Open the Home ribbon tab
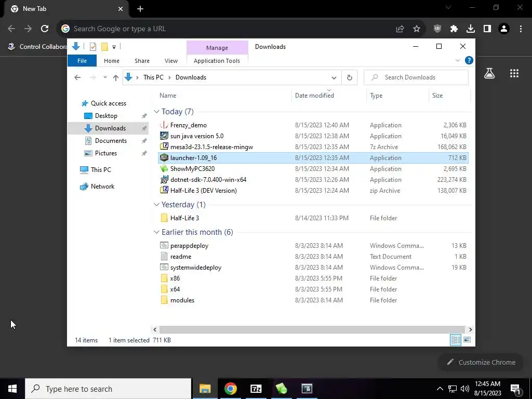Image resolution: width=532 pixels, height=399 pixels. [x=112, y=61]
